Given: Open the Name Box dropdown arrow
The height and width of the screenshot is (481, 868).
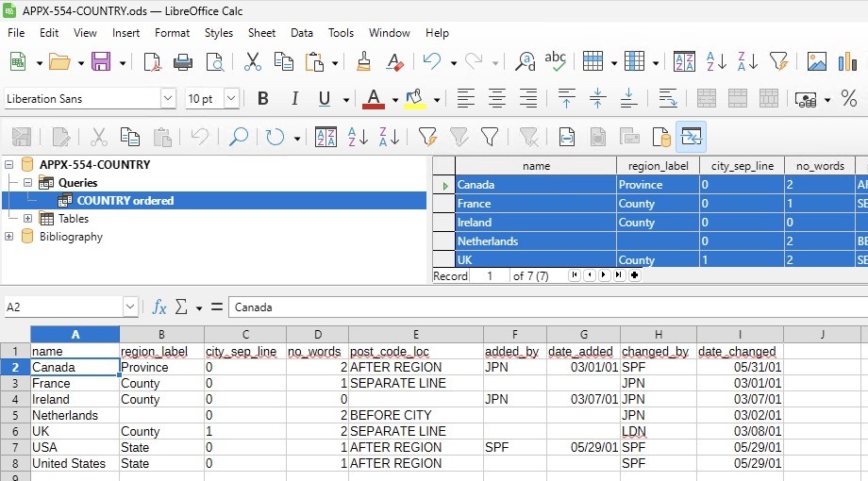Looking at the screenshot, I should tap(130, 307).
